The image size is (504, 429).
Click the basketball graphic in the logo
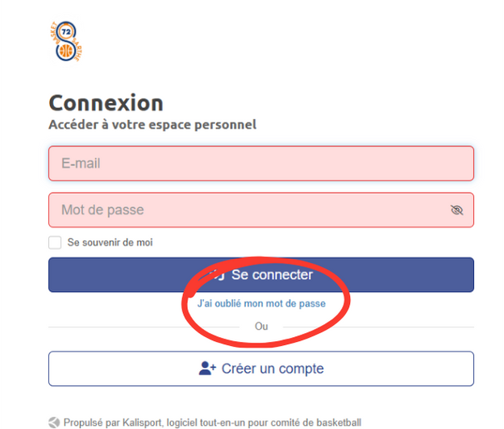point(65,52)
